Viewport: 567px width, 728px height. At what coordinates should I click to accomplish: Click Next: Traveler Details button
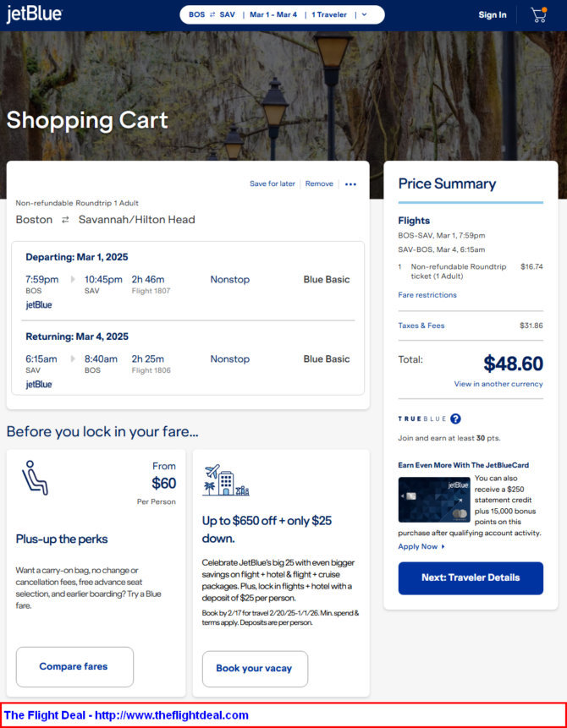(471, 578)
